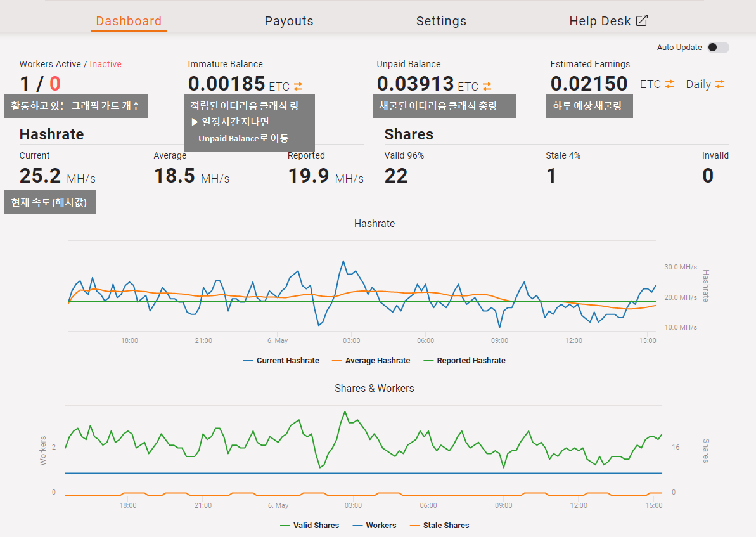Click the Stale 4% label
The height and width of the screenshot is (537, 756).
tap(563, 155)
